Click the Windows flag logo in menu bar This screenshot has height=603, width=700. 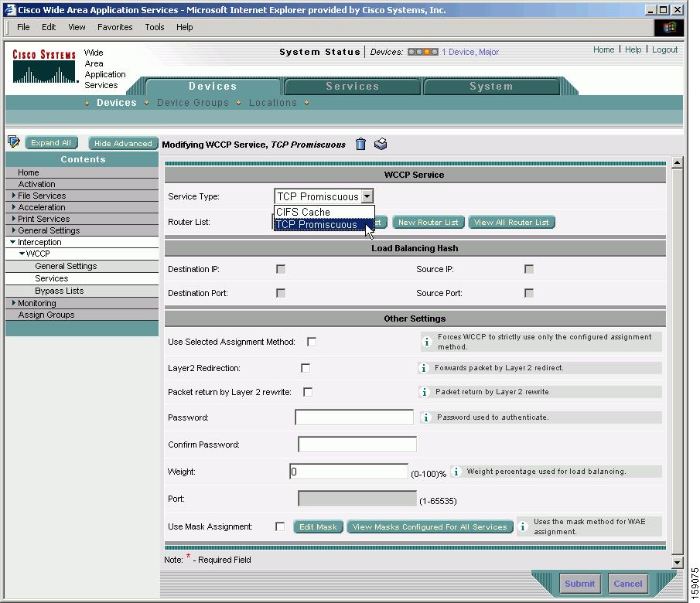668,28
